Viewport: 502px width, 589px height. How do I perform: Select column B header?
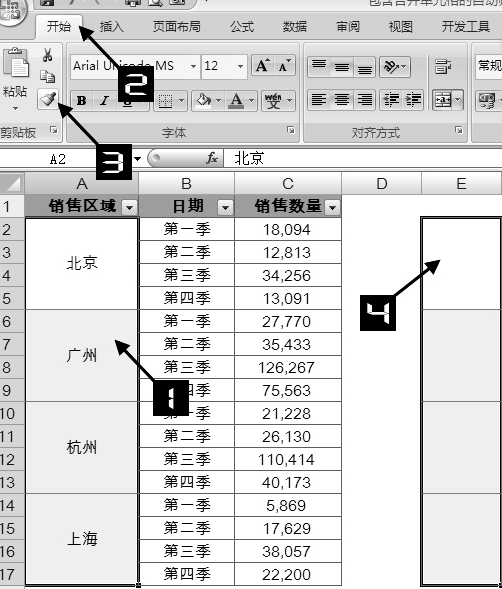[186, 183]
